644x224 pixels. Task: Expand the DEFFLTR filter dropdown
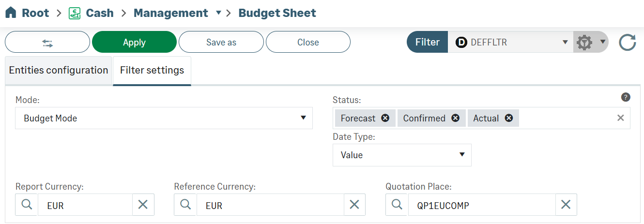pyautogui.click(x=565, y=42)
